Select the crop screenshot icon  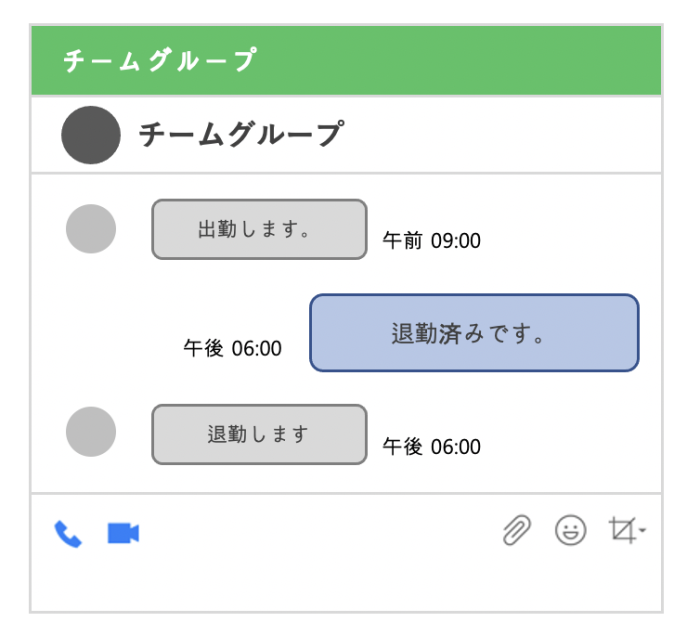point(622,530)
